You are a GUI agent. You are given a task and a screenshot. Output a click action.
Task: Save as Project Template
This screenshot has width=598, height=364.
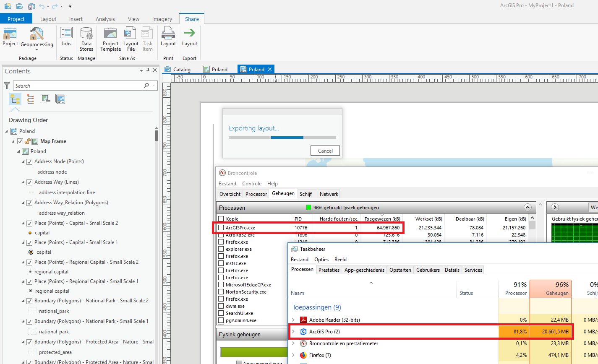110,39
